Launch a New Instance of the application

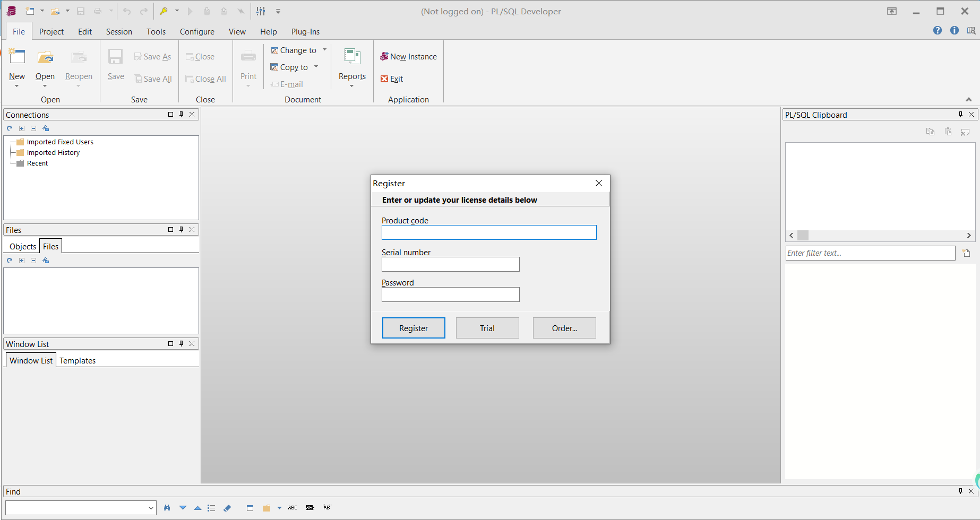pos(408,57)
